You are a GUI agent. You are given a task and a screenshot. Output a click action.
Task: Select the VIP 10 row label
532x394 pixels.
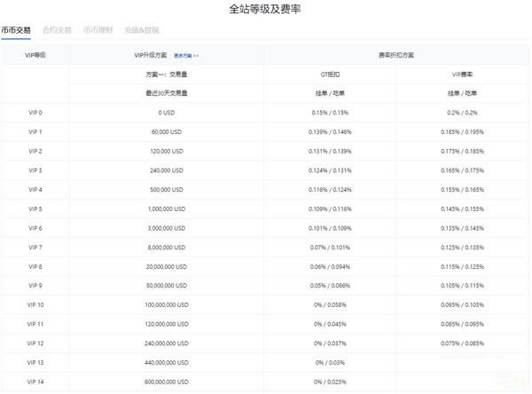coord(35,304)
